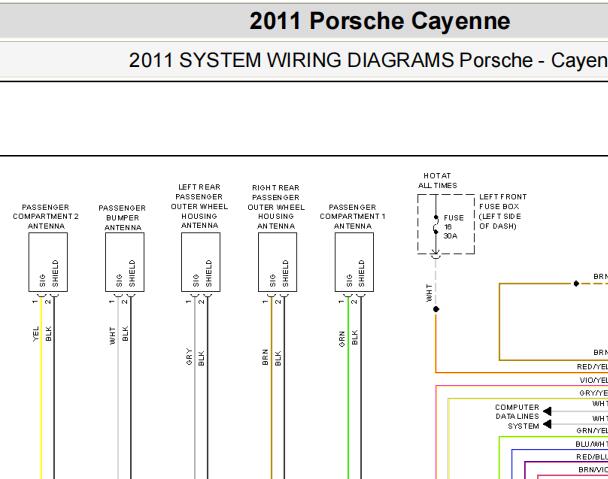The image size is (608, 479).
Task: Click the Passenger Bumper antenna component box
Action: coord(125,262)
